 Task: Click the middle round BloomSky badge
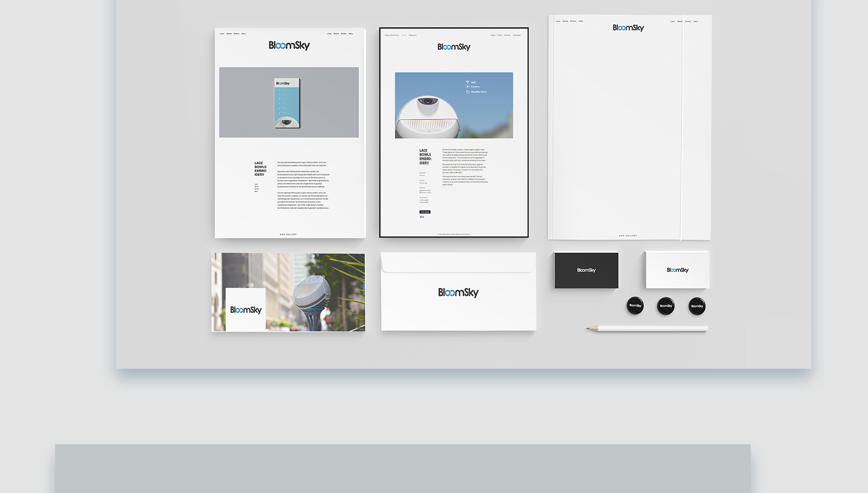(666, 306)
